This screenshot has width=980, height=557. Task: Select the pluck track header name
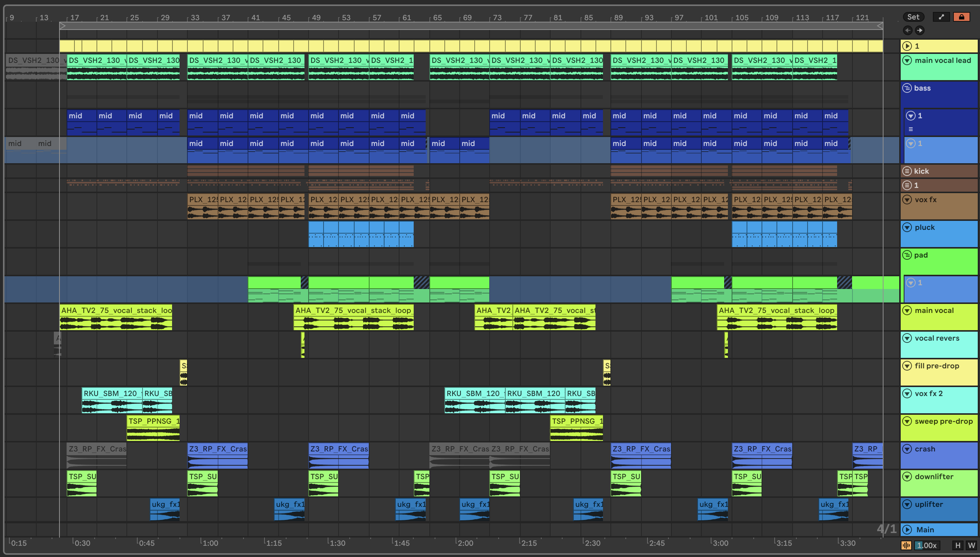tap(925, 227)
